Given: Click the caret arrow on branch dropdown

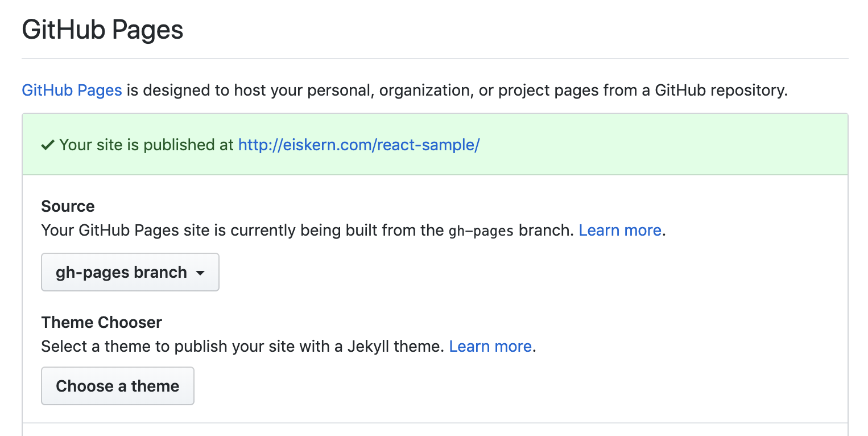Looking at the screenshot, I should pyautogui.click(x=200, y=273).
